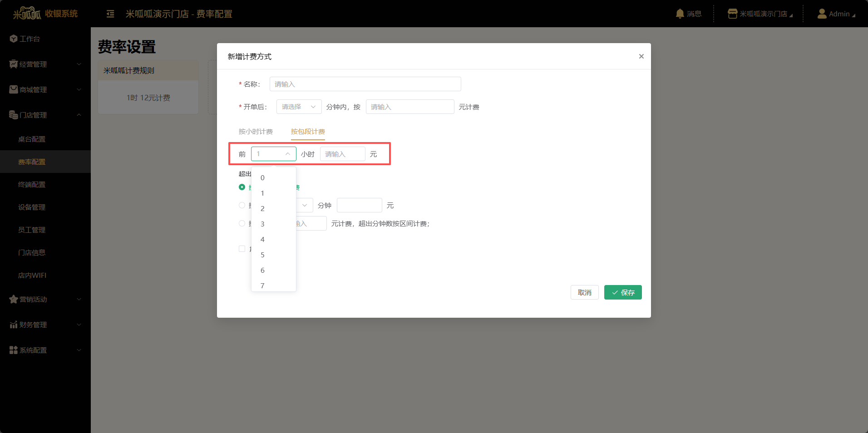Select the radio button on the 分钟 row
The height and width of the screenshot is (433, 868).
coord(242,205)
